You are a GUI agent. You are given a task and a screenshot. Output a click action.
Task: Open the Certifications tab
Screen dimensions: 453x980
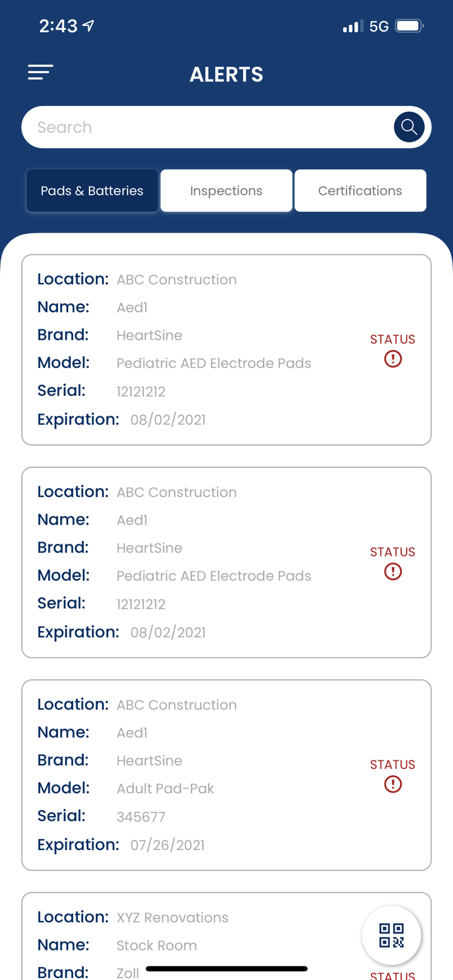coord(360,190)
